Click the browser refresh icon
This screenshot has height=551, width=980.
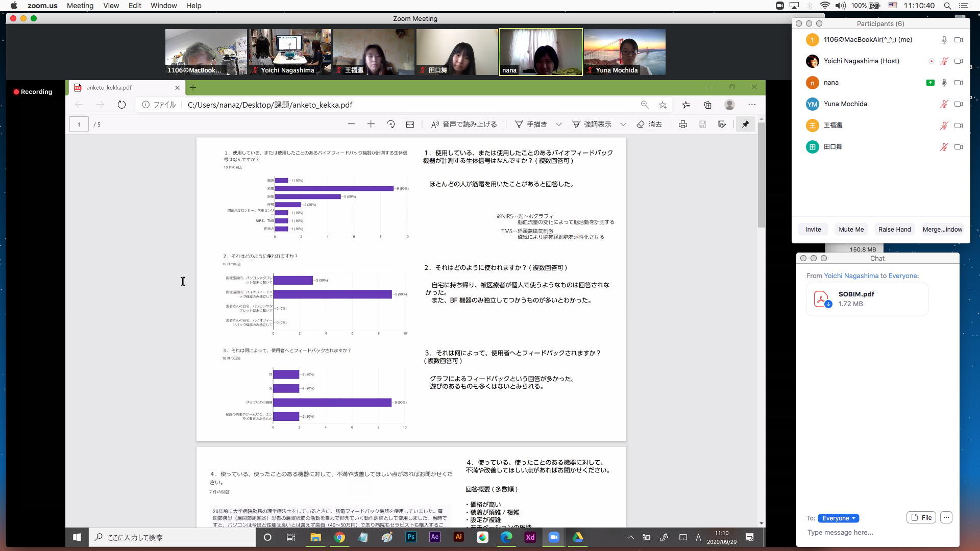[x=121, y=105]
